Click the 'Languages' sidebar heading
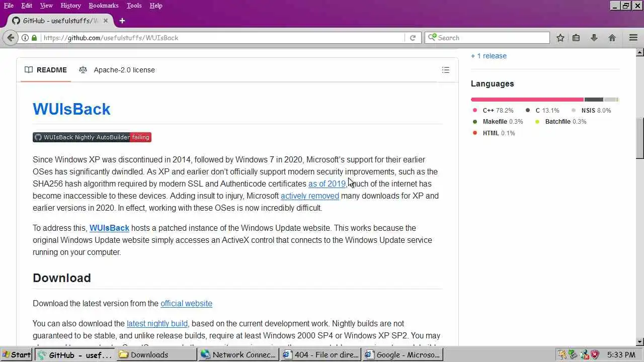Image resolution: width=644 pixels, height=362 pixels. click(x=493, y=83)
